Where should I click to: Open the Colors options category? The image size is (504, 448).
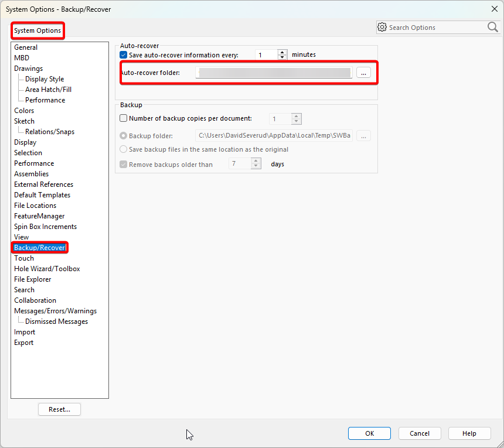pos(24,111)
